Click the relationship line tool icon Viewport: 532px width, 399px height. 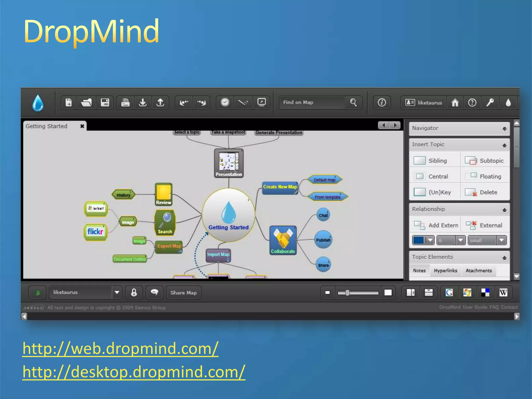pyautogui.click(x=243, y=103)
